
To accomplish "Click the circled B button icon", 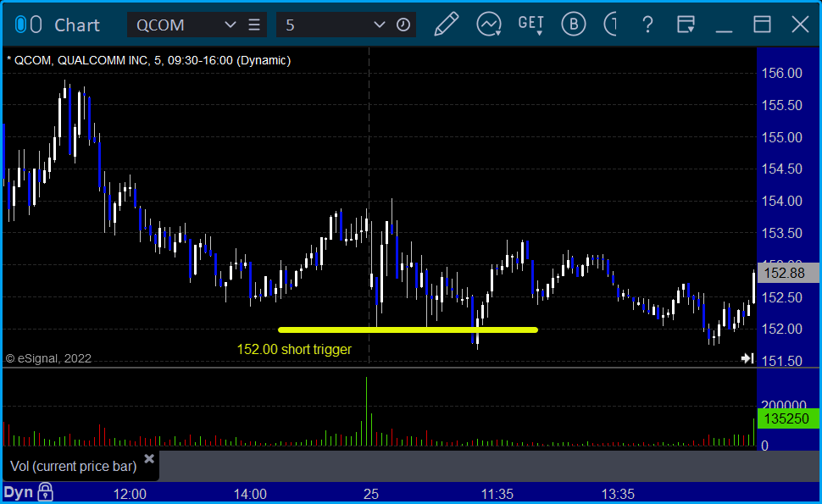I will 574,25.
